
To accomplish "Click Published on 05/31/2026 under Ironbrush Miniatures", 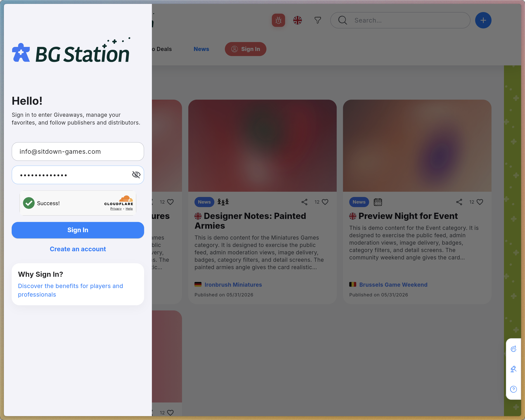I will 224,295.
